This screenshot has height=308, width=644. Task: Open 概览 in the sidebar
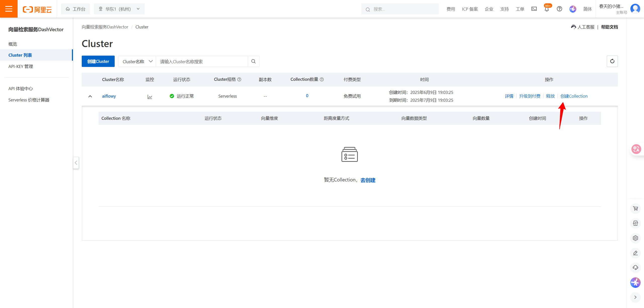pyautogui.click(x=13, y=44)
